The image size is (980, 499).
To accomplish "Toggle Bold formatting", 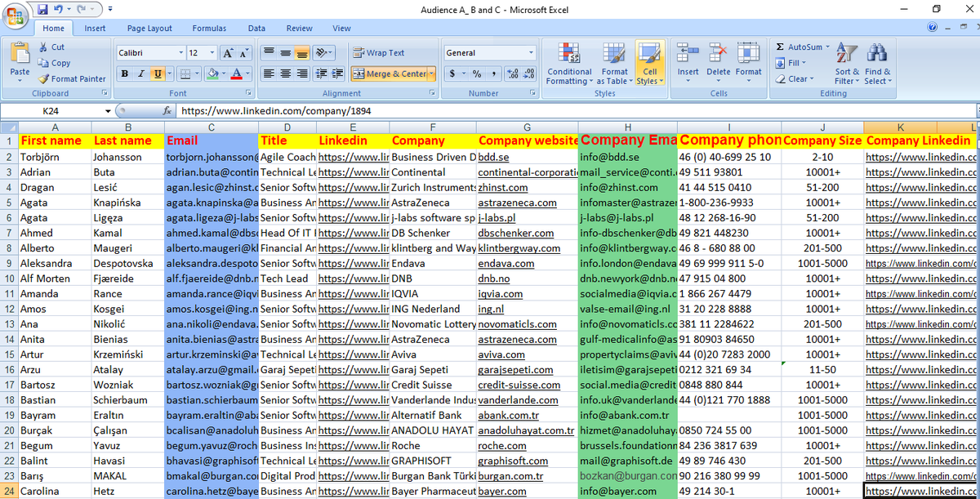I will [x=125, y=74].
